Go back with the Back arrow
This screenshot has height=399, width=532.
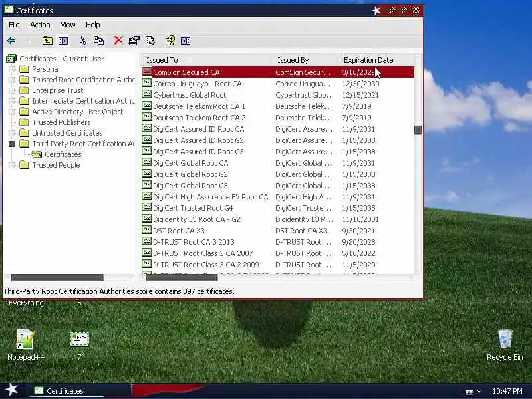11,41
